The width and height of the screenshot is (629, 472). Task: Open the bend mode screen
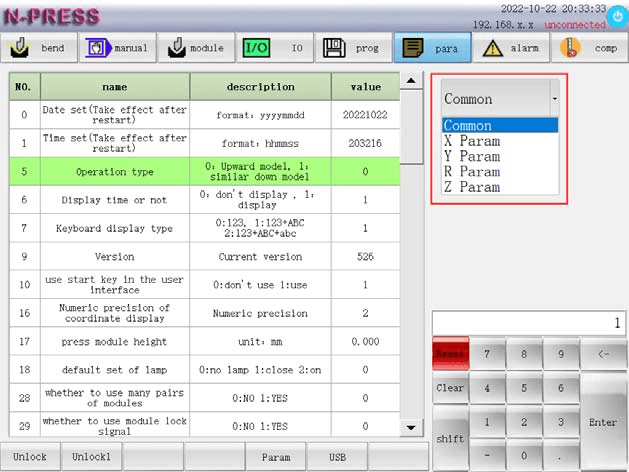click(x=40, y=47)
